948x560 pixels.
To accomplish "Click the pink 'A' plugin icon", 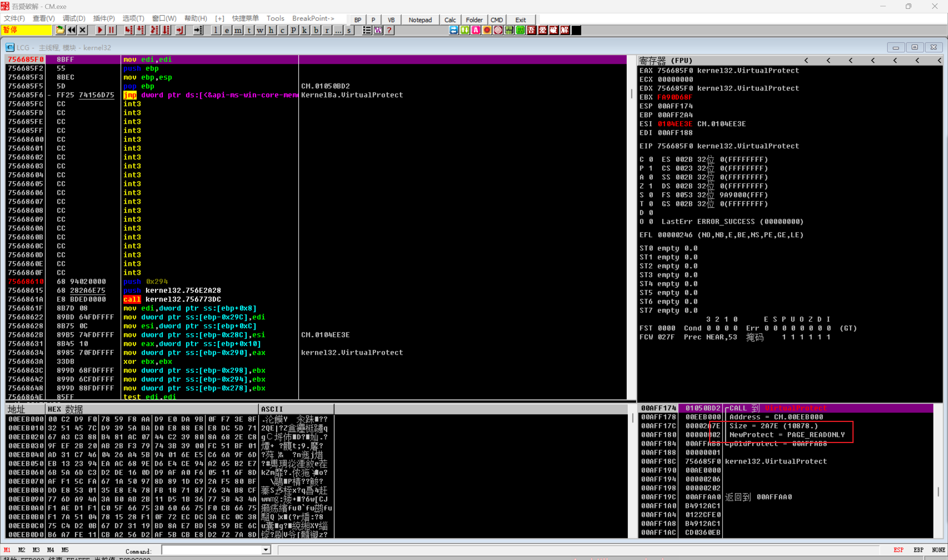I will point(476,30).
